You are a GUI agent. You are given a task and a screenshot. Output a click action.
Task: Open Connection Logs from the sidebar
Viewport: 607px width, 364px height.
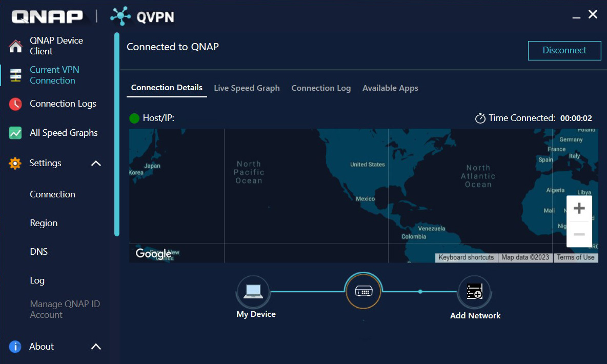point(63,104)
